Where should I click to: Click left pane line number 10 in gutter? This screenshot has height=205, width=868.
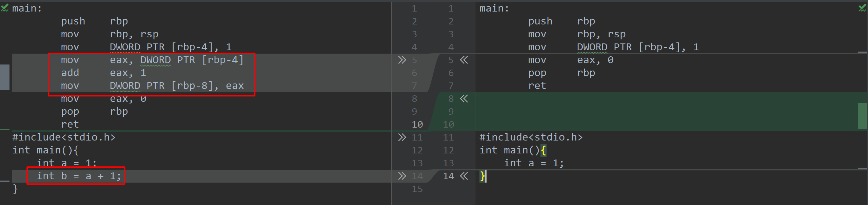pyautogui.click(x=417, y=125)
